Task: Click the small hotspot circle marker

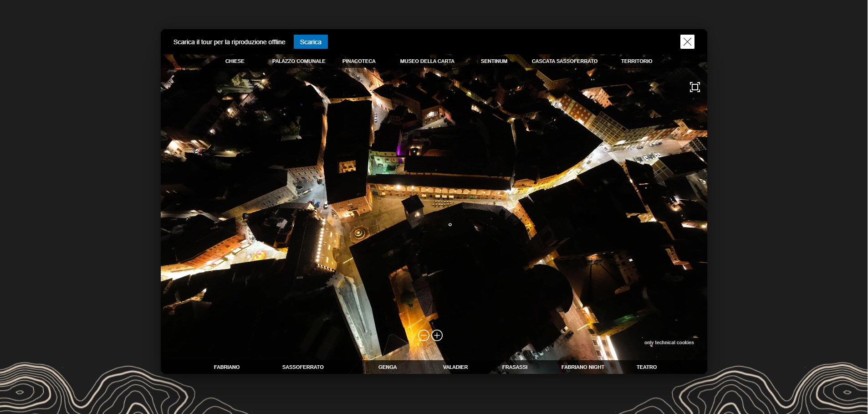Action: point(450,225)
